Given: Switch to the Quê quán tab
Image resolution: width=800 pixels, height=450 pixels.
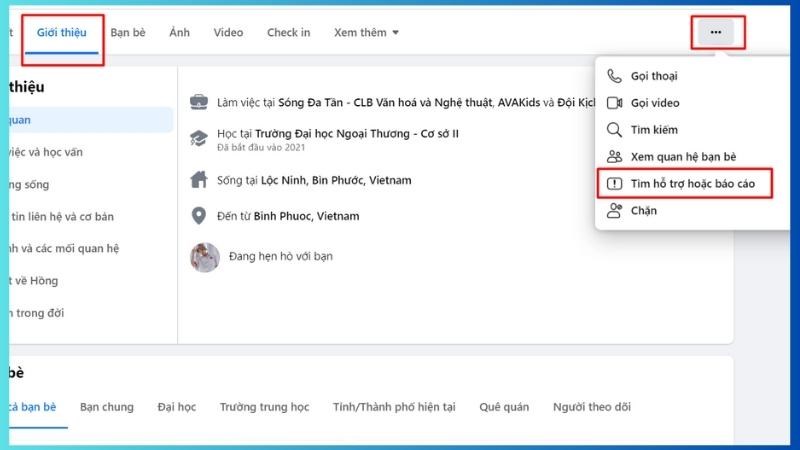Looking at the screenshot, I should pos(504,407).
